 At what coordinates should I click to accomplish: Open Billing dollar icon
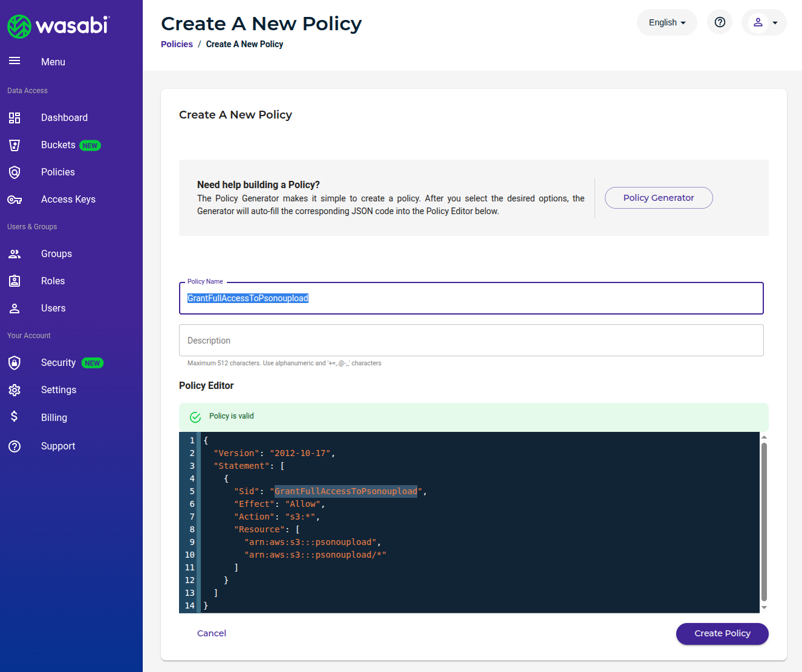click(x=15, y=417)
